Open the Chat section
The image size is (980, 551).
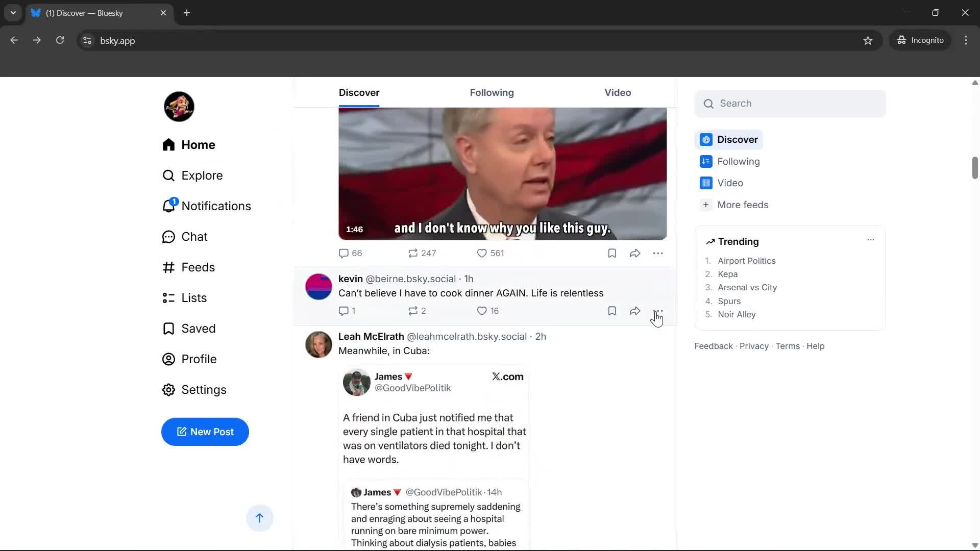point(194,236)
